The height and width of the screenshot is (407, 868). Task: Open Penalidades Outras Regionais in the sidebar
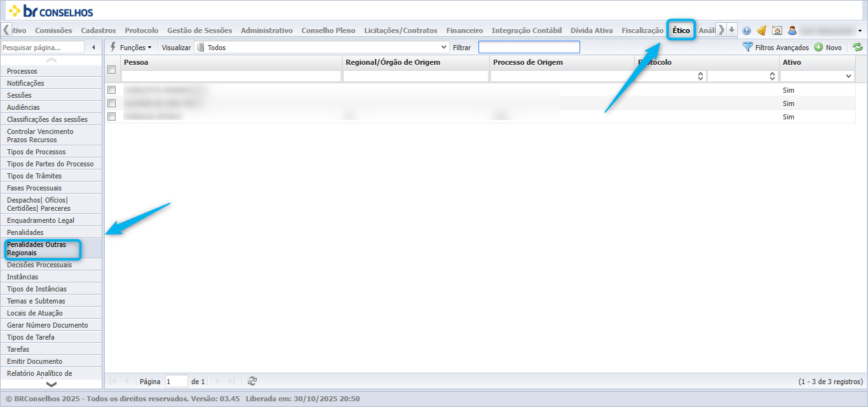pyautogui.click(x=51, y=248)
